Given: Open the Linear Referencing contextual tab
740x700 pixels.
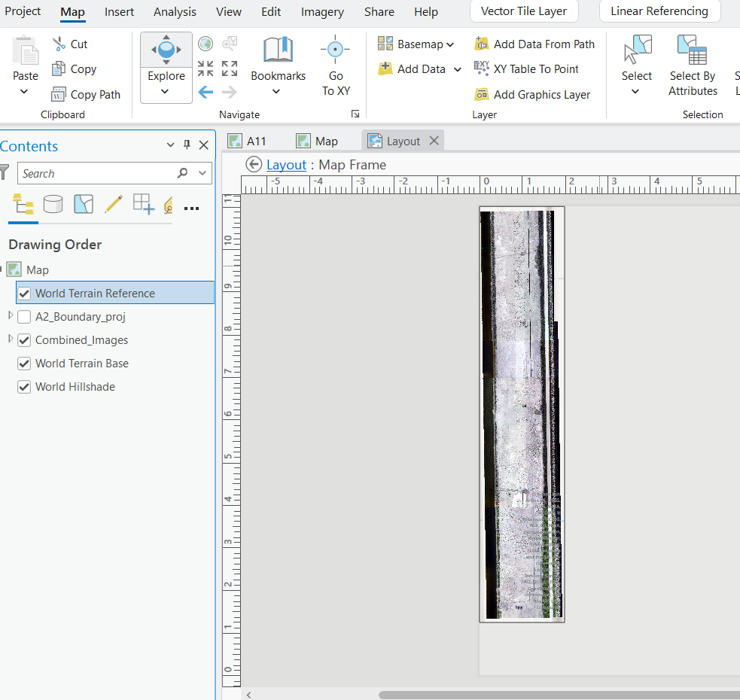Looking at the screenshot, I should pos(659,11).
